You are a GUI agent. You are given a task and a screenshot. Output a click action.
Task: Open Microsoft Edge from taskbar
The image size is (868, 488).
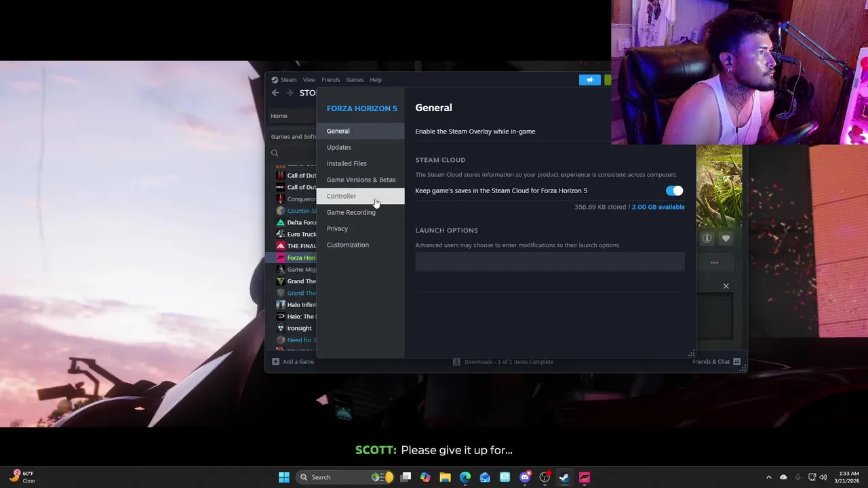465,477
